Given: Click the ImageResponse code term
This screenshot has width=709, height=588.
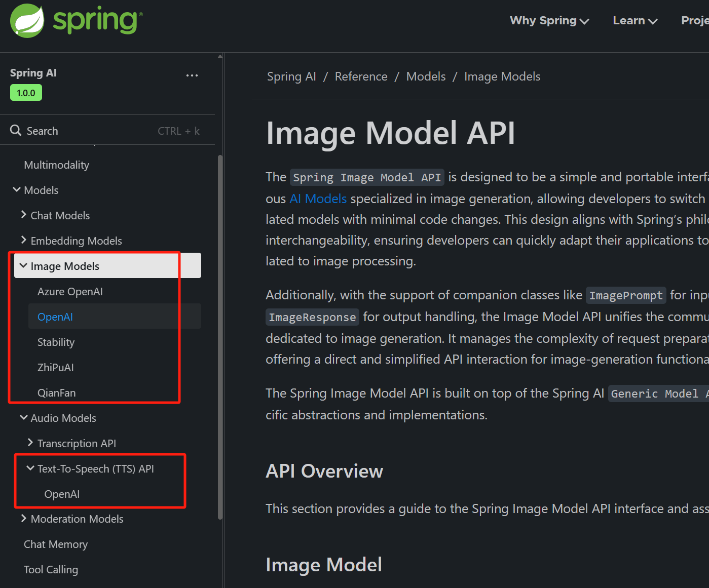Looking at the screenshot, I should click(312, 317).
